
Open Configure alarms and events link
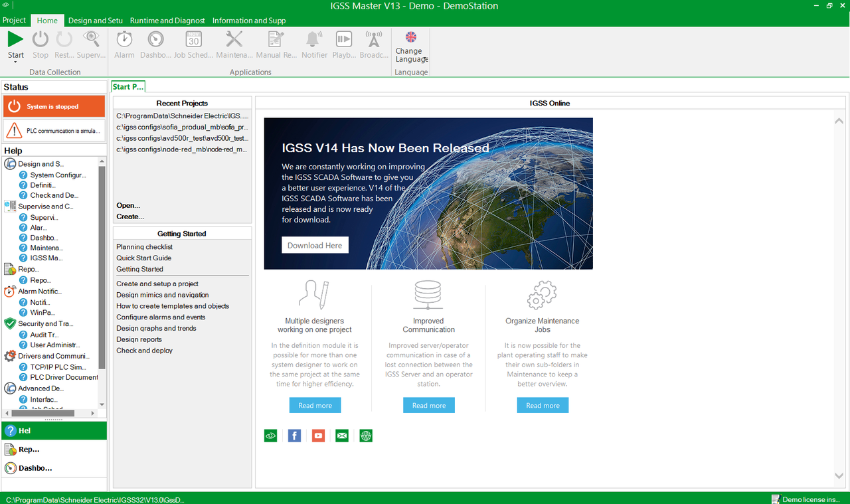click(161, 317)
